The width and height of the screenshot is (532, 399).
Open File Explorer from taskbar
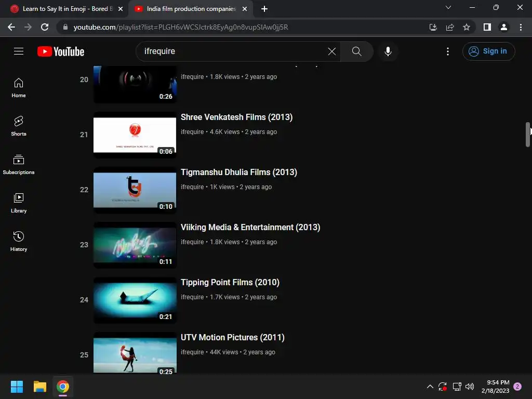point(39,387)
